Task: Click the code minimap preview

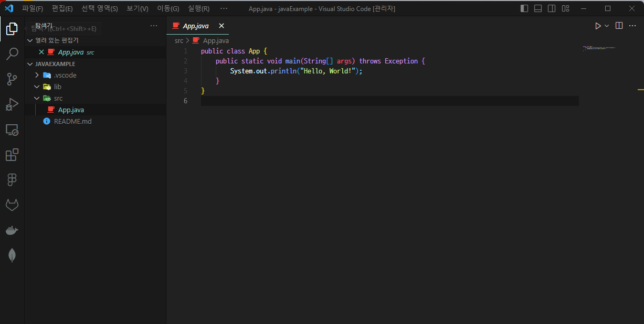Action: click(599, 49)
